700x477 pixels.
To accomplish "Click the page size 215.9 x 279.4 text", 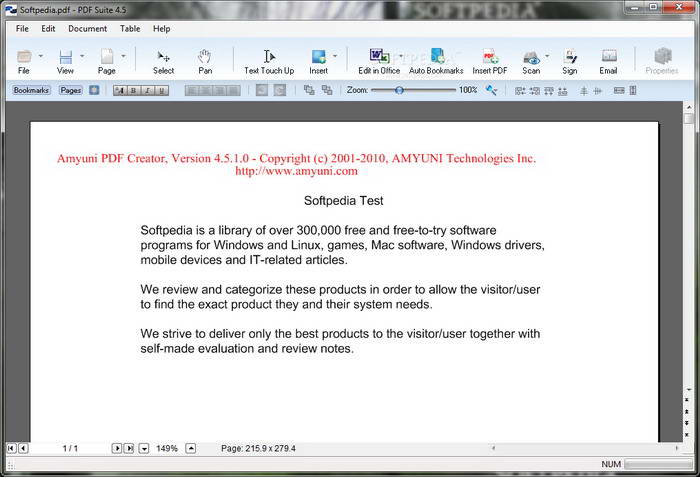I will [258, 448].
